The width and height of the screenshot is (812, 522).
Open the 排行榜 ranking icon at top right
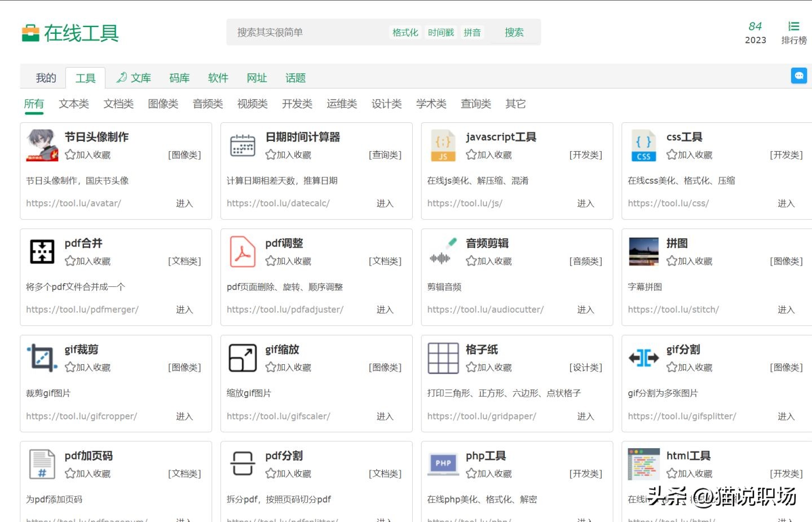pos(793,26)
